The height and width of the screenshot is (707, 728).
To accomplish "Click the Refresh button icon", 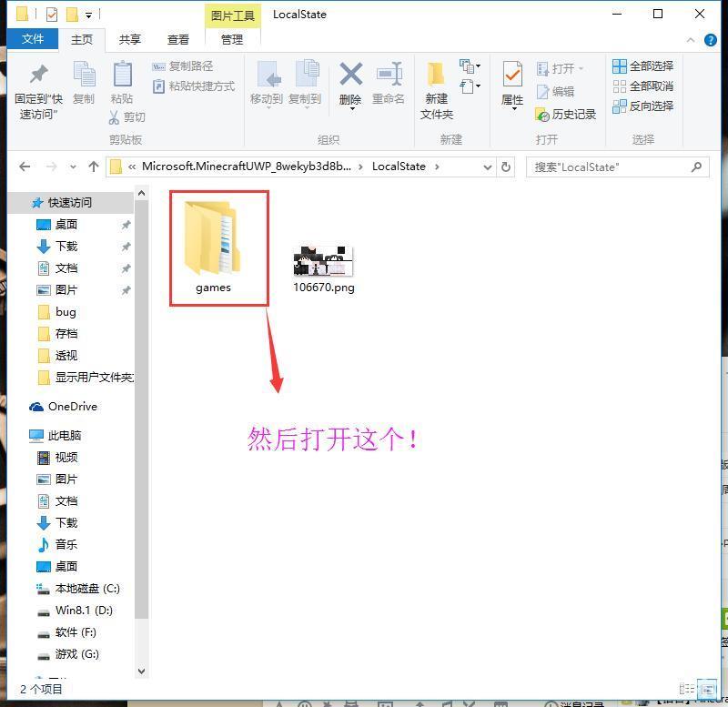I will (506, 167).
